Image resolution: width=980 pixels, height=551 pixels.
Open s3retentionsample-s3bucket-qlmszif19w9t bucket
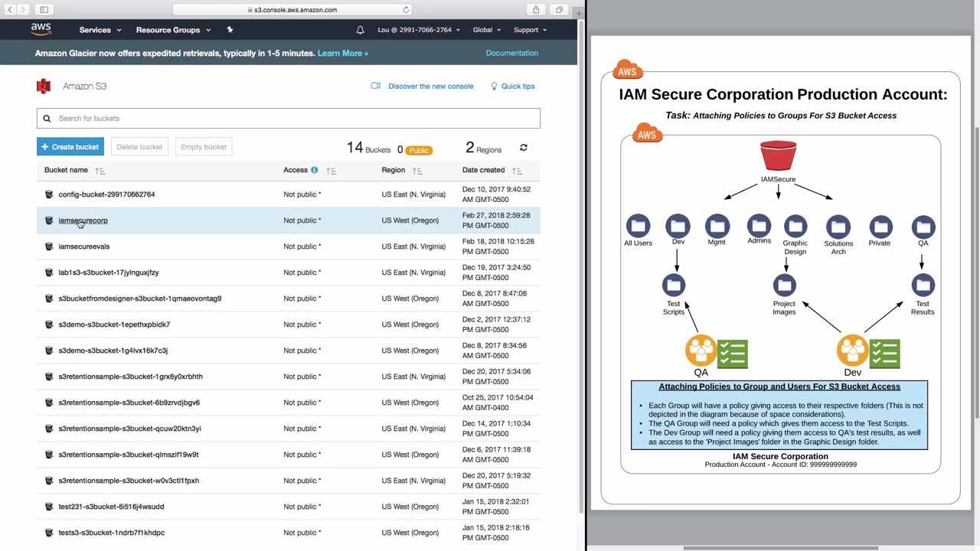(129, 455)
